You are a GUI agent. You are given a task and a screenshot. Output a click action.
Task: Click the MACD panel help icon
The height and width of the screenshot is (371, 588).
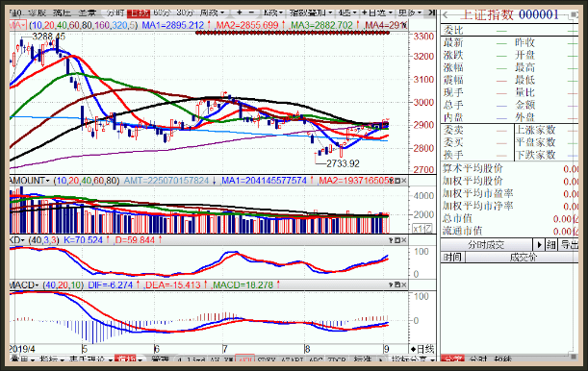tap(391, 285)
